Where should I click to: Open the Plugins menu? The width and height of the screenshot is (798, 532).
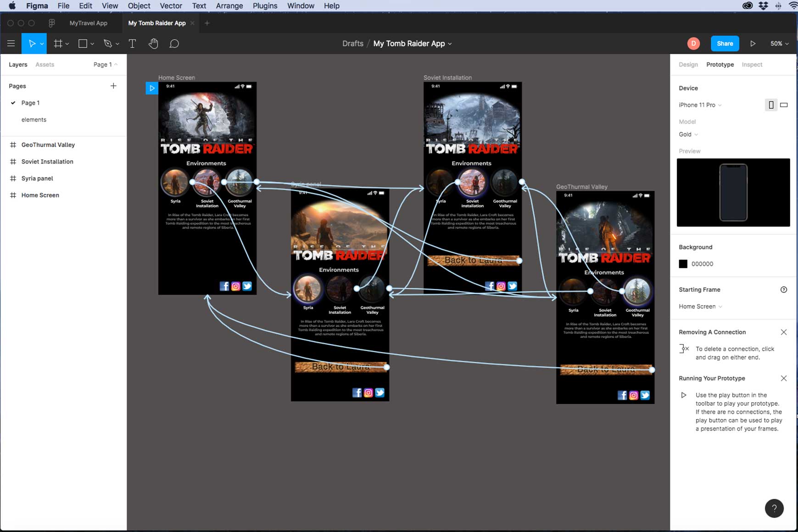tap(265, 6)
